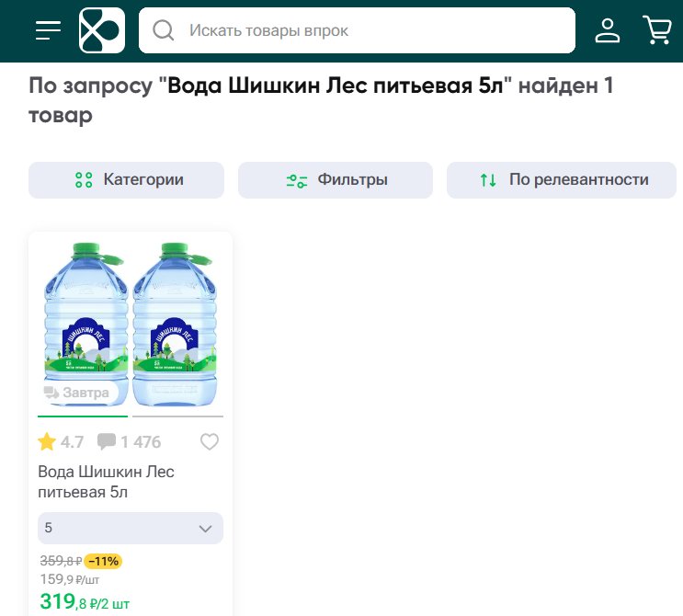
Task: Click the sort arrows icon
Action: coord(488,180)
